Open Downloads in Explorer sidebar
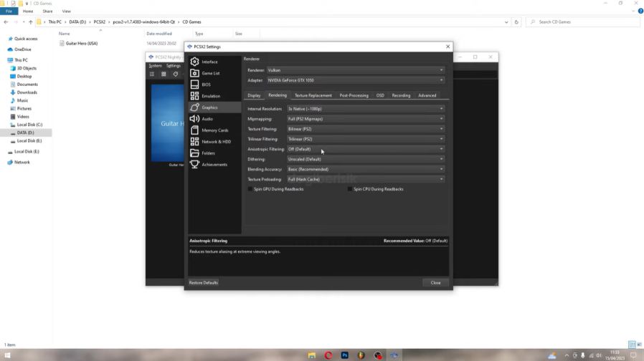 [27, 92]
